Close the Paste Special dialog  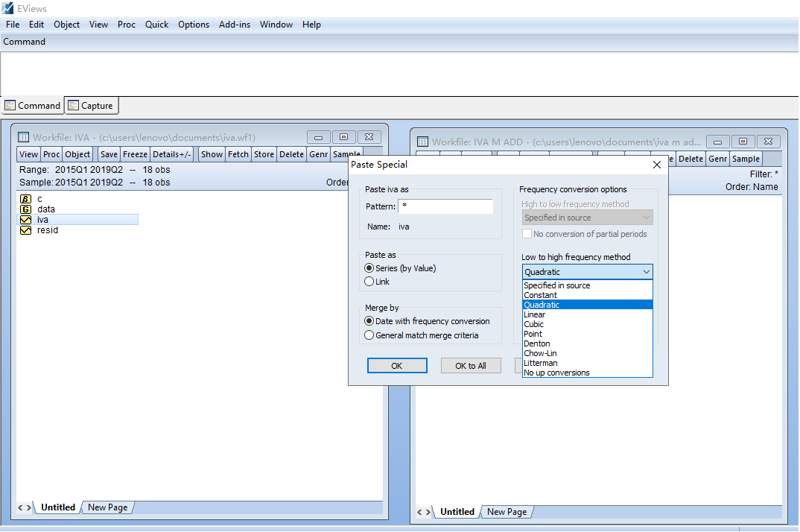[x=657, y=165]
